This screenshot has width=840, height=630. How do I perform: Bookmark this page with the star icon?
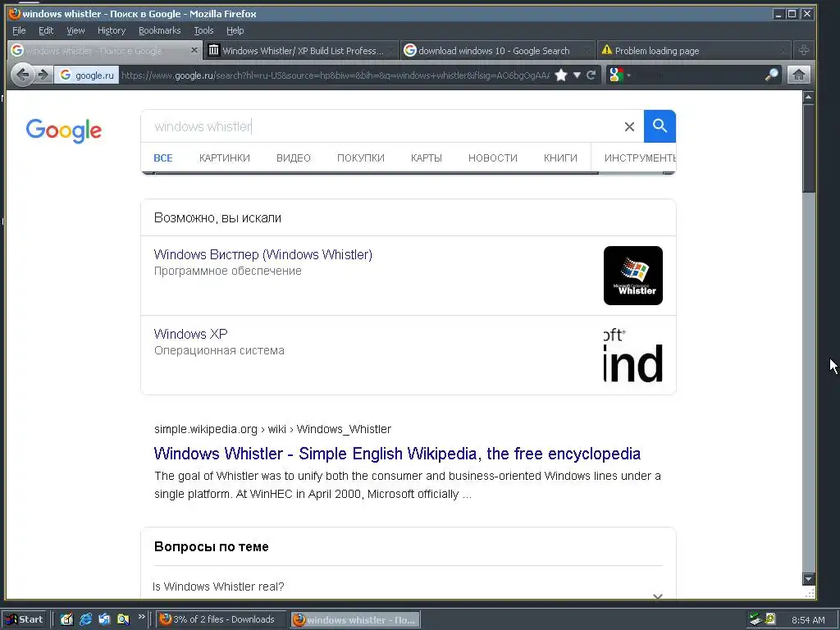click(x=561, y=75)
